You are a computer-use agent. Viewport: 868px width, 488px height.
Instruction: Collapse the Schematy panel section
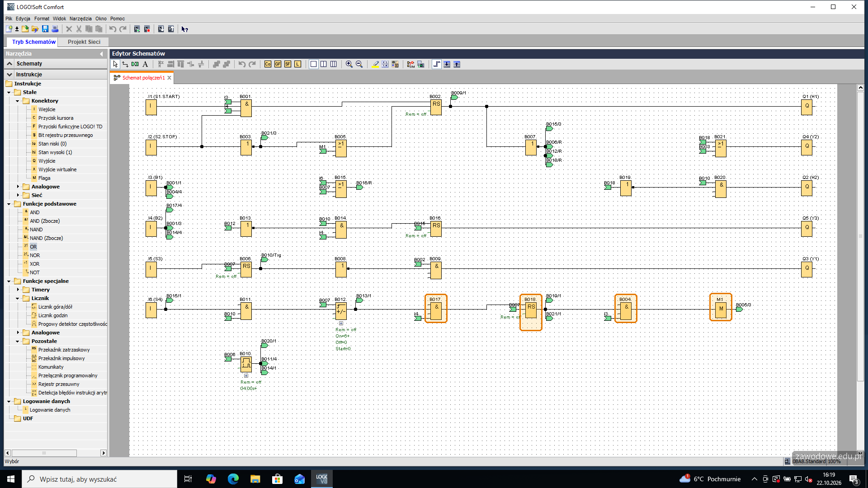(x=9, y=64)
